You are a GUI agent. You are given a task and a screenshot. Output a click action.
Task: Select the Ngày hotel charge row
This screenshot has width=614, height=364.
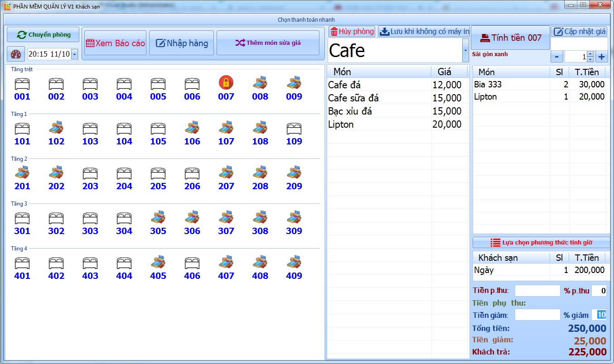(x=541, y=270)
